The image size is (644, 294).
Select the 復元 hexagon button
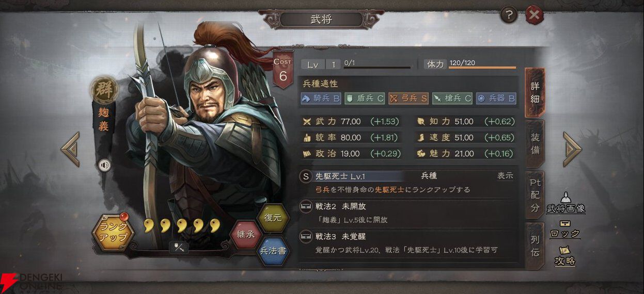pos(273,217)
